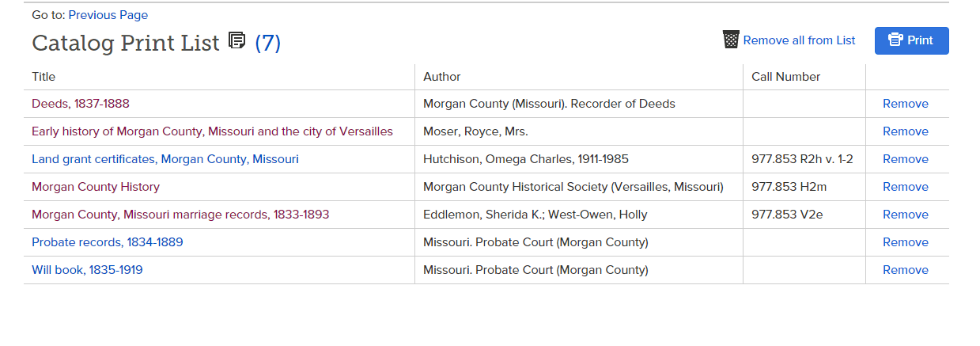Remove Deeds, 1837-1888 from the list
This screenshot has height=346, width=980.
tap(906, 104)
